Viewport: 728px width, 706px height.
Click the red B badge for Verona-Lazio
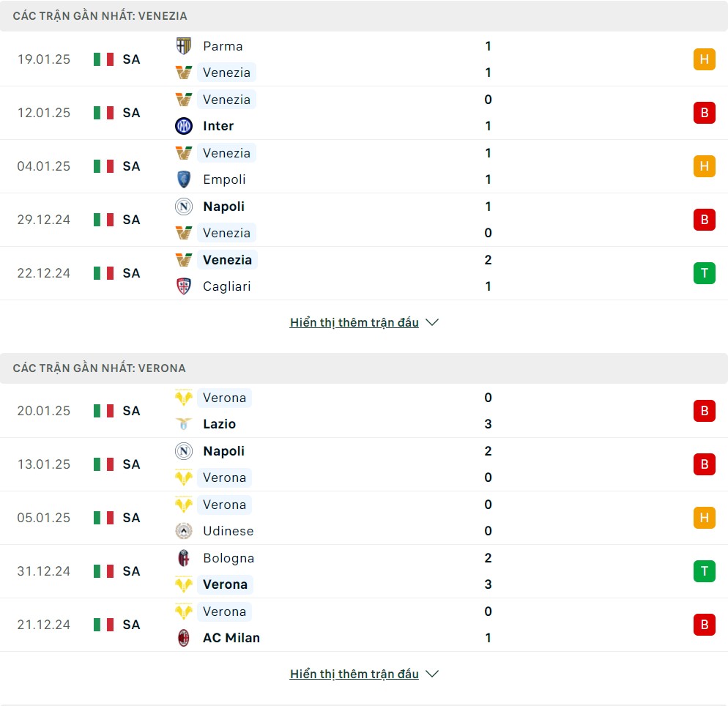[x=704, y=411]
